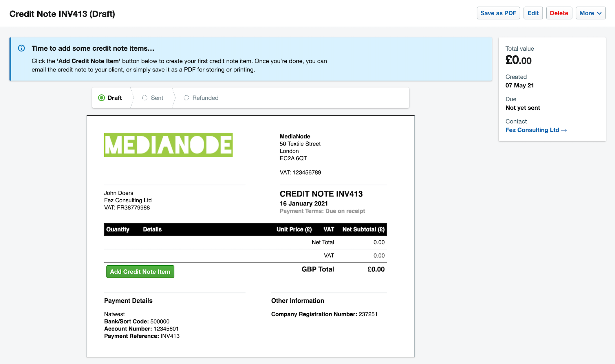
Task: Select the Draft status radio indicator
Action: (101, 98)
